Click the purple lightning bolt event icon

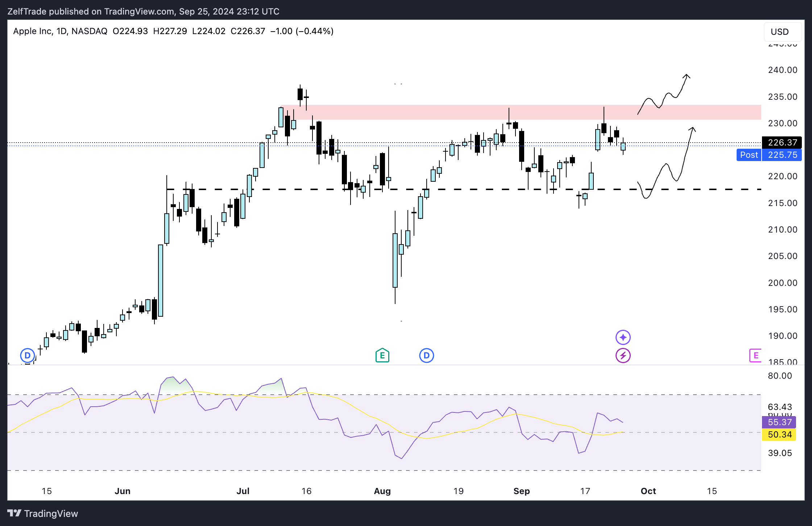click(x=623, y=356)
